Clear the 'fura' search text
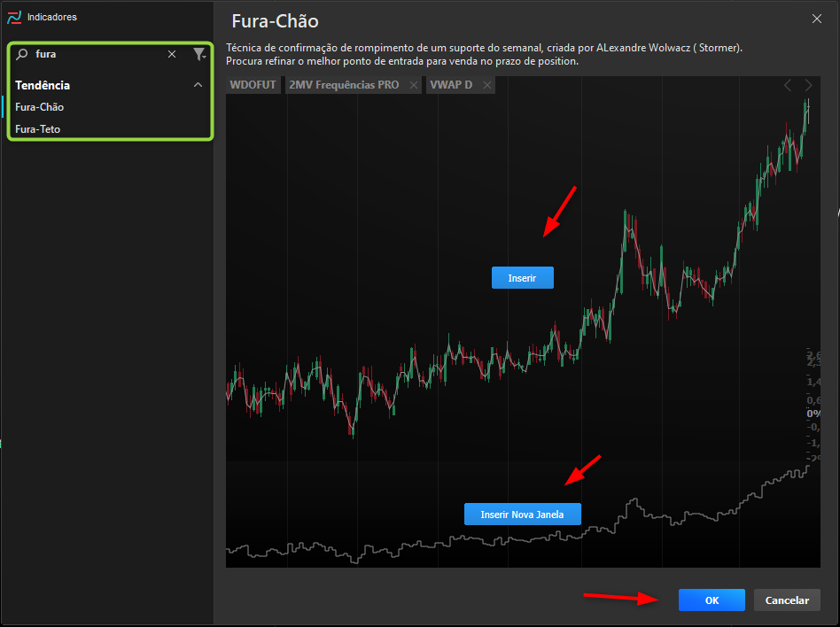The width and height of the screenshot is (840, 627). [x=172, y=54]
